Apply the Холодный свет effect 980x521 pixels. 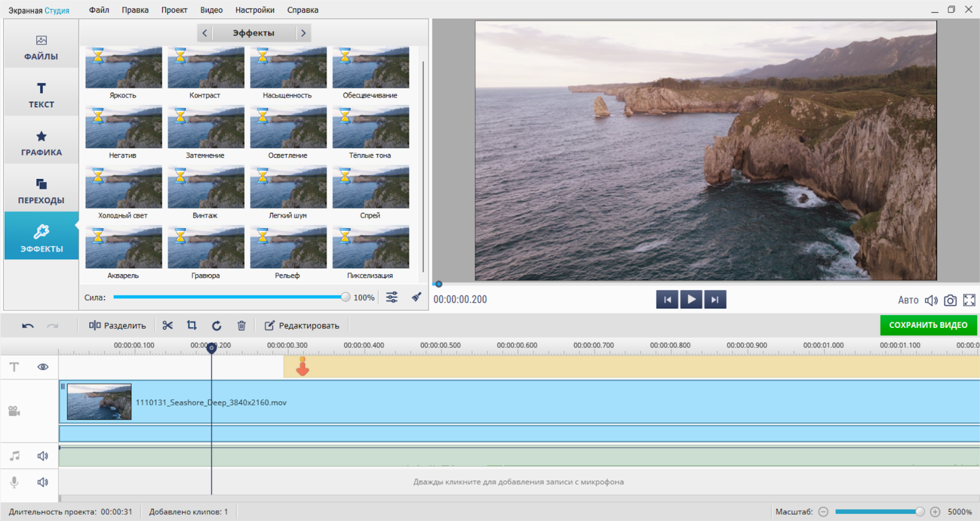tap(124, 188)
